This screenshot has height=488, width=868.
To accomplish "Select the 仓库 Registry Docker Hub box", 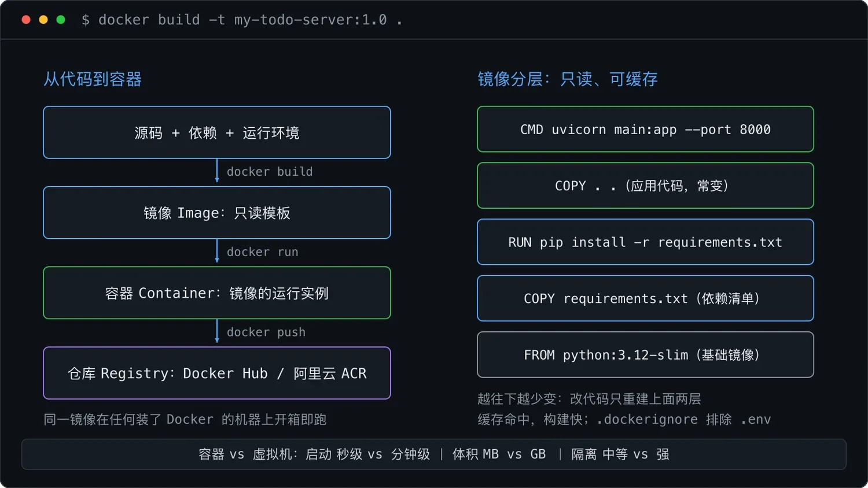I will [217, 373].
